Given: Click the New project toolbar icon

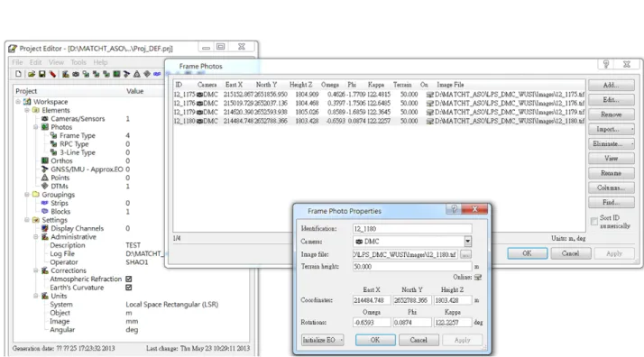Looking at the screenshot, I should (18, 74).
